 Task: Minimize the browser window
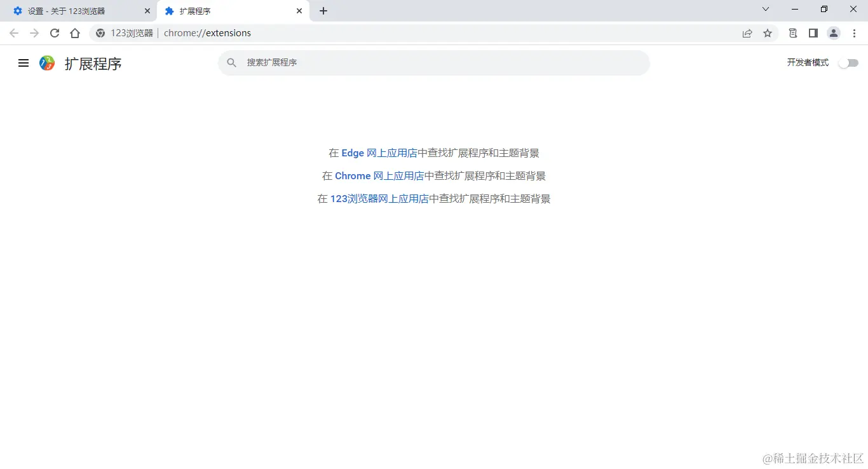[x=795, y=9]
